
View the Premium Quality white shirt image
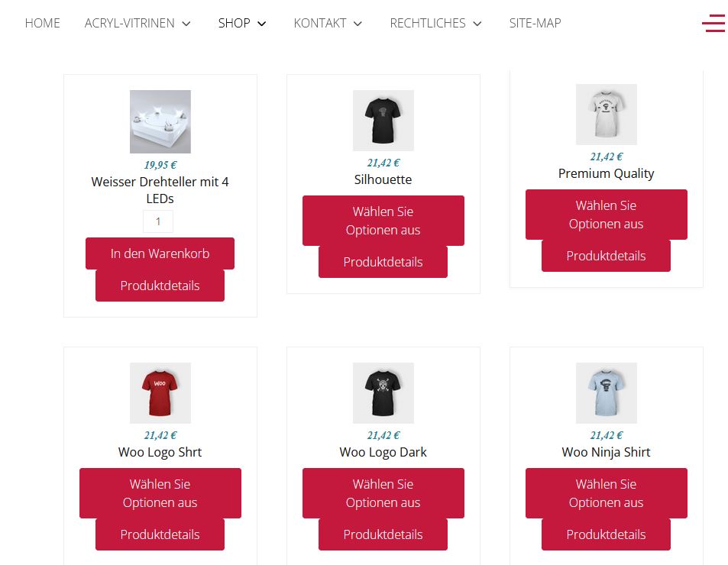pyautogui.click(x=607, y=114)
